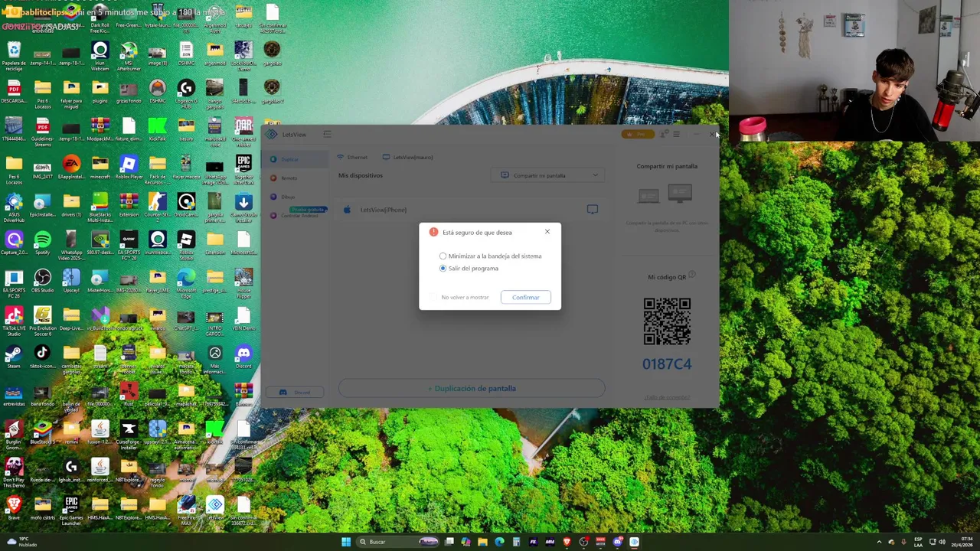Open MSI Afterburner desktop shortcut
Image resolution: width=980 pixels, height=551 pixels.
[x=129, y=55]
